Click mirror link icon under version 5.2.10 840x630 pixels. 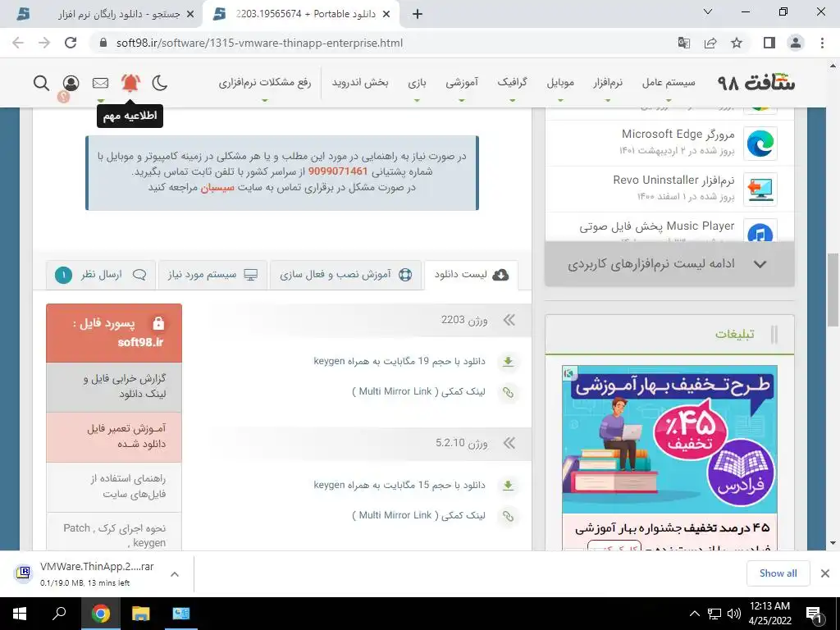[x=508, y=517]
